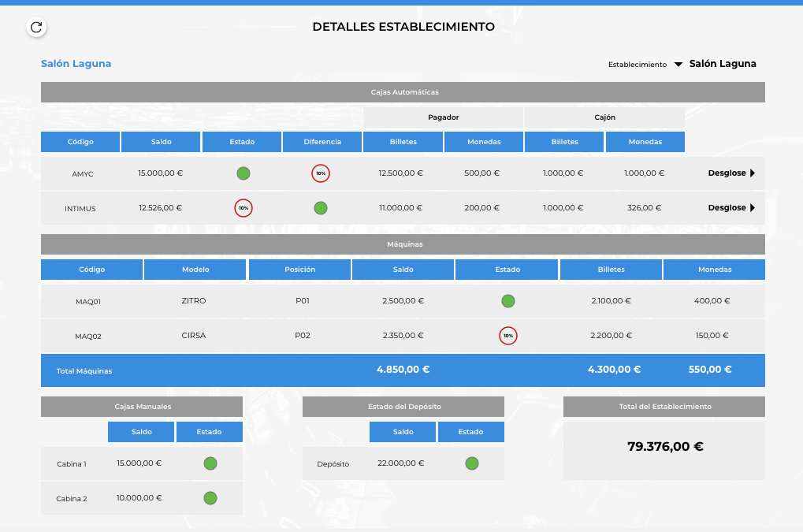Image resolution: width=803 pixels, height=532 pixels.
Task: Click the Depósito 22.000,00 € value
Action: 400,463
